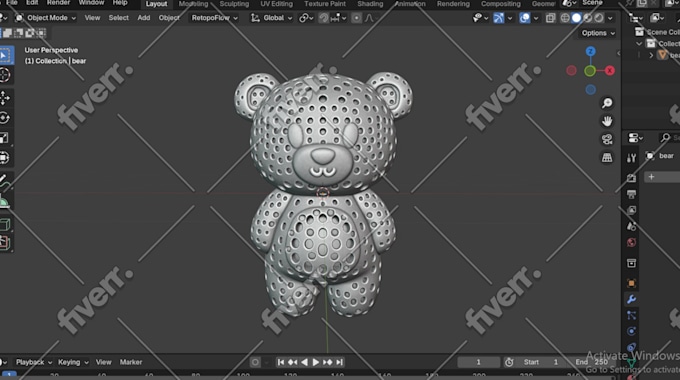Switch to material preview shading
The width and height of the screenshot is (680, 380).
click(588, 18)
